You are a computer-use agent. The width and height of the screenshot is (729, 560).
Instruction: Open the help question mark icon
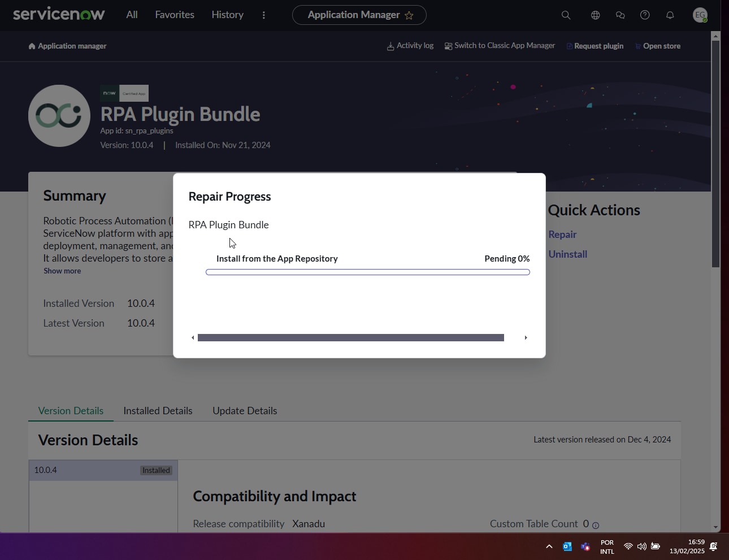(x=645, y=15)
